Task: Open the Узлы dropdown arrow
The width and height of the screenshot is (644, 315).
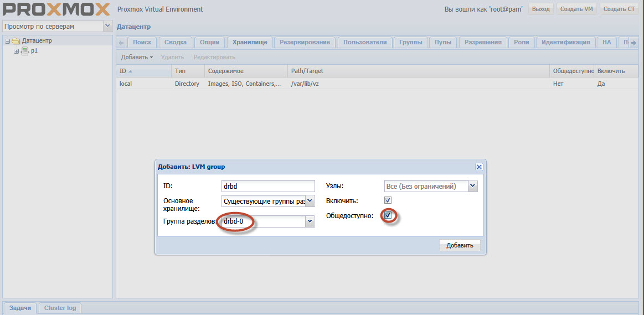Action: (x=473, y=186)
